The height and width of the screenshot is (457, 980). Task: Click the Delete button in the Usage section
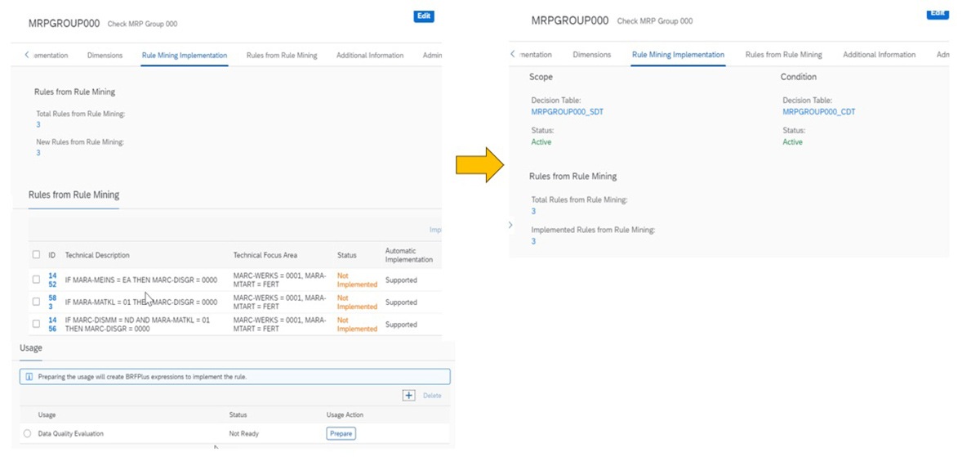click(432, 396)
